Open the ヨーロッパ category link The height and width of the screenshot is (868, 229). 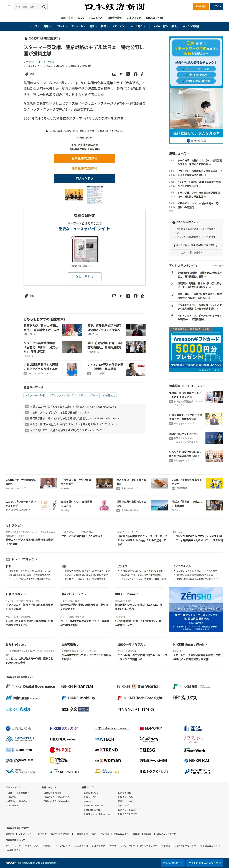coord(29,62)
